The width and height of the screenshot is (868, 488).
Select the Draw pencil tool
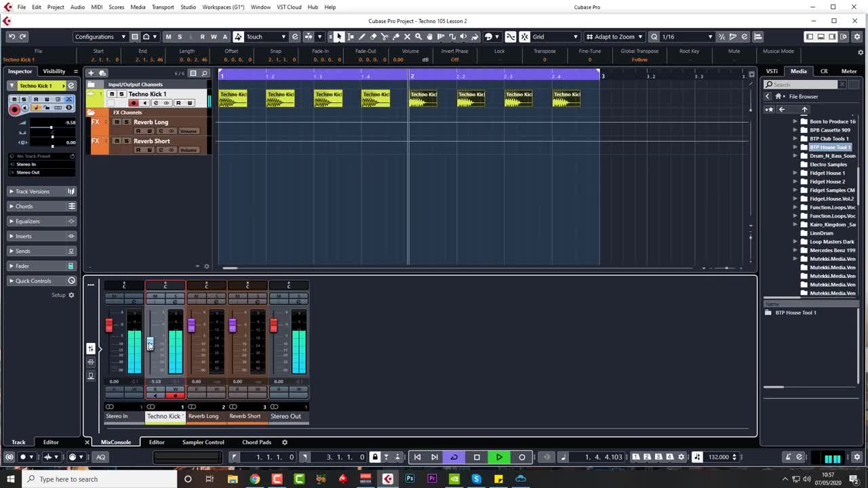coord(362,37)
